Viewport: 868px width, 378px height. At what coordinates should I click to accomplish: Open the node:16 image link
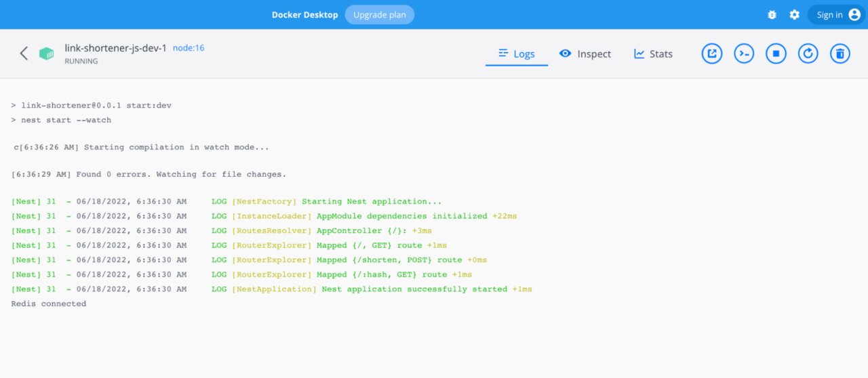coord(189,48)
